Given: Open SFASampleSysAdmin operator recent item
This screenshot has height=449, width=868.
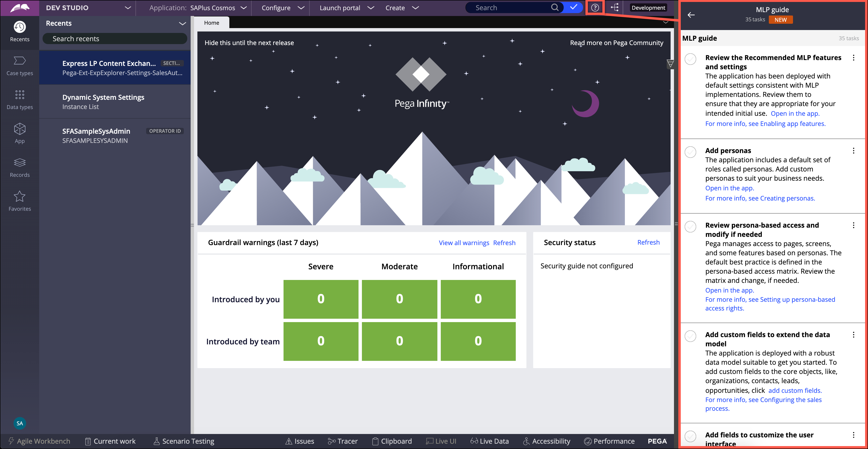Looking at the screenshot, I should 115,136.
